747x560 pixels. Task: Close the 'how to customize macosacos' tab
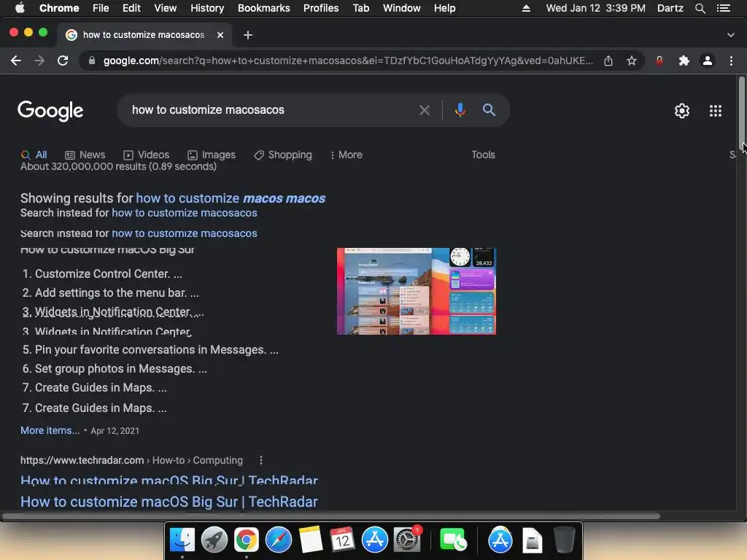point(220,35)
